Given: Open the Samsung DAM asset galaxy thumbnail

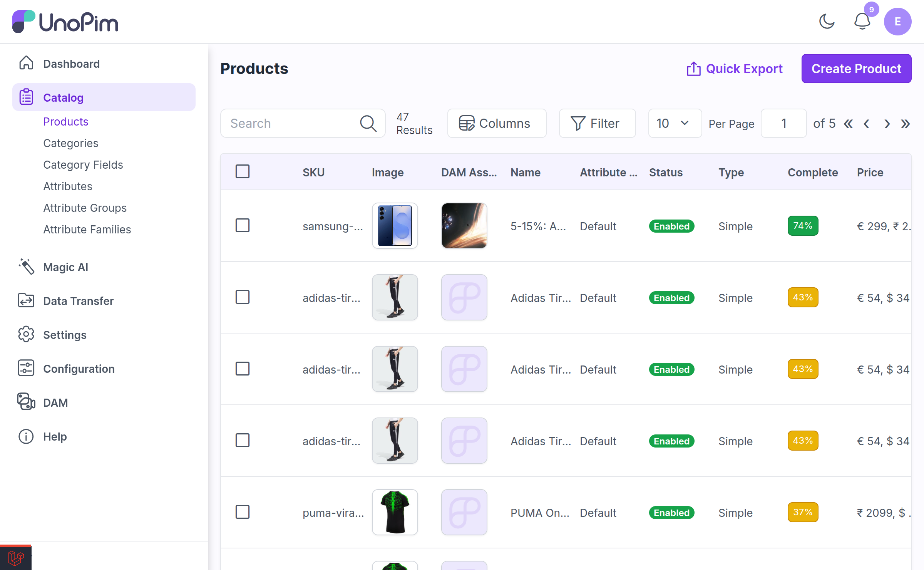Looking at the screenshot, I should pos(464,226).
